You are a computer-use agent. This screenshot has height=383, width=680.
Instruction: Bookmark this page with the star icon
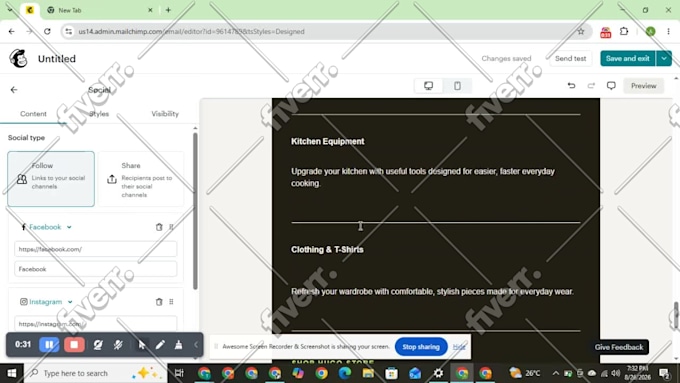coord(581,32)
